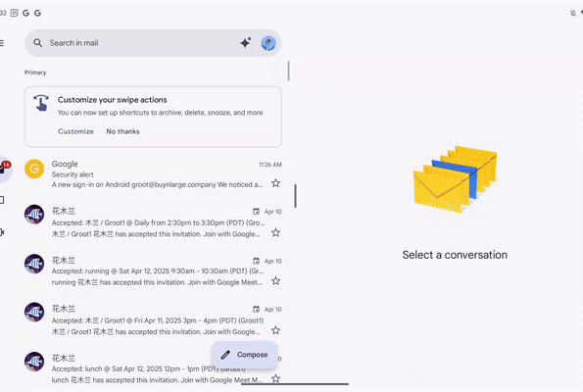
Task: Open the Chat tab in side rail
Action: coord(2,200)
